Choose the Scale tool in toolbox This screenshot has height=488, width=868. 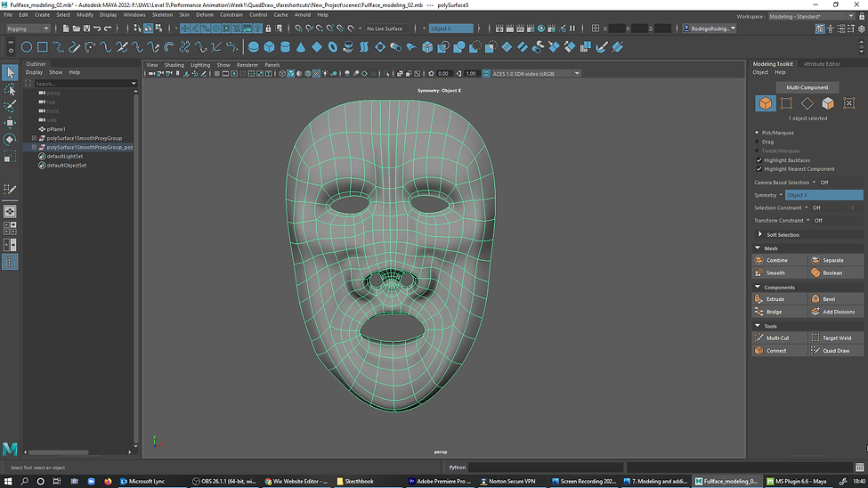(x=10, y=158)
